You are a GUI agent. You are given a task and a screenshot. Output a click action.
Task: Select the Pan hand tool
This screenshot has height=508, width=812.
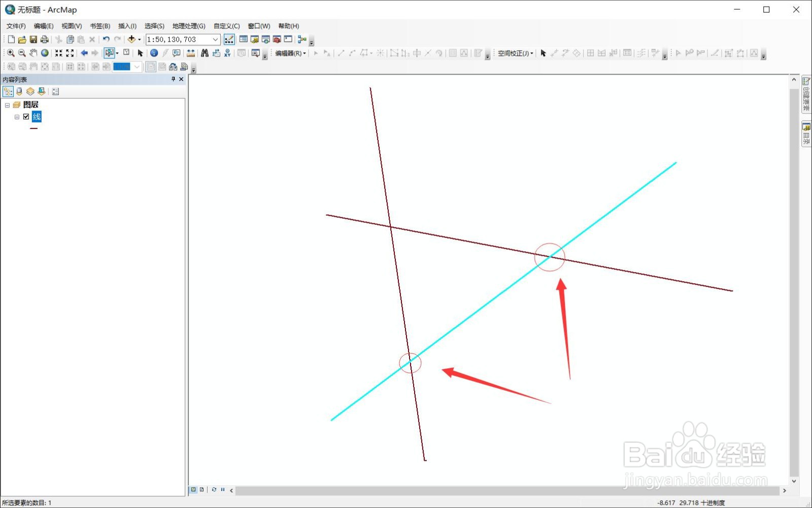(x=33, y=53)
